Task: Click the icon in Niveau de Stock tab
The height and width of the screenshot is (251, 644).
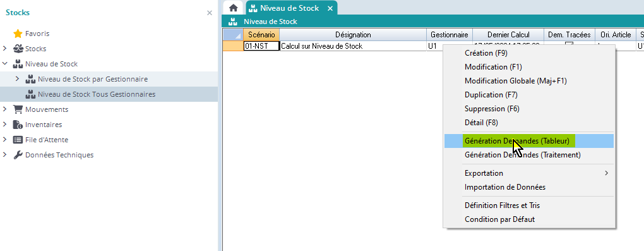Action: tap(253, 8)
